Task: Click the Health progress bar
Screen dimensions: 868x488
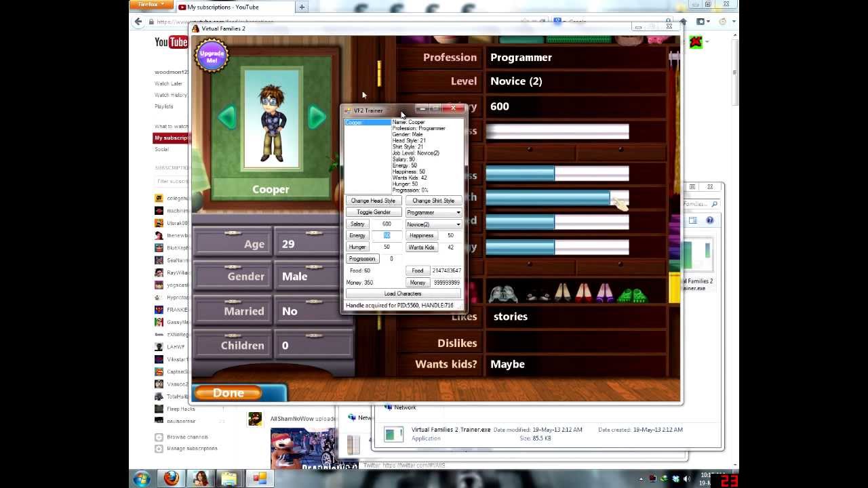Action: [x=557, y=198]
